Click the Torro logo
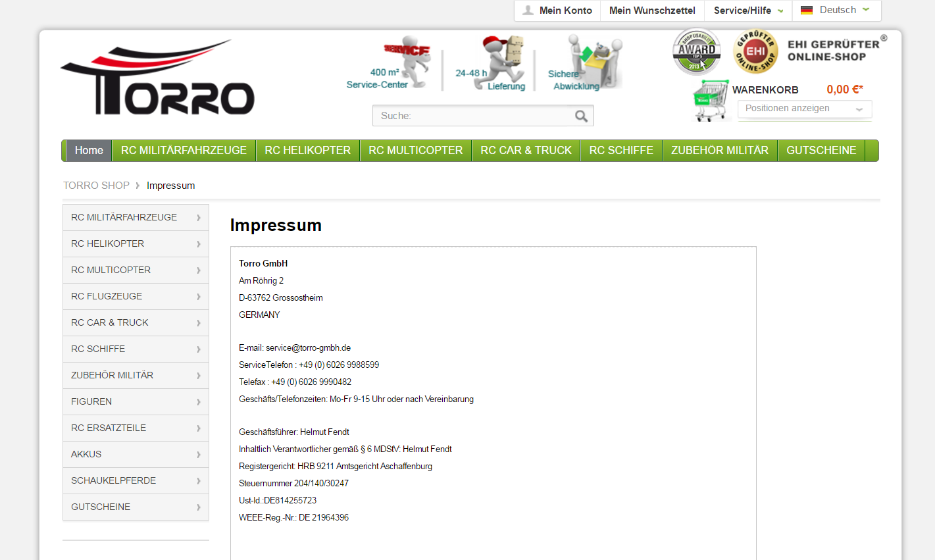 [x=157, y=78]
